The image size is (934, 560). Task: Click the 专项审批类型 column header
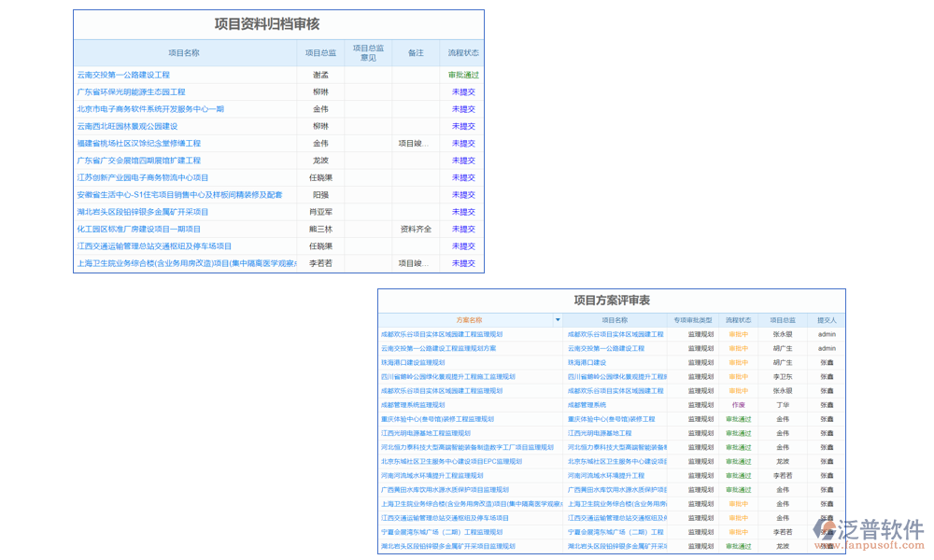pyautogui.click(x=693, y=320)
